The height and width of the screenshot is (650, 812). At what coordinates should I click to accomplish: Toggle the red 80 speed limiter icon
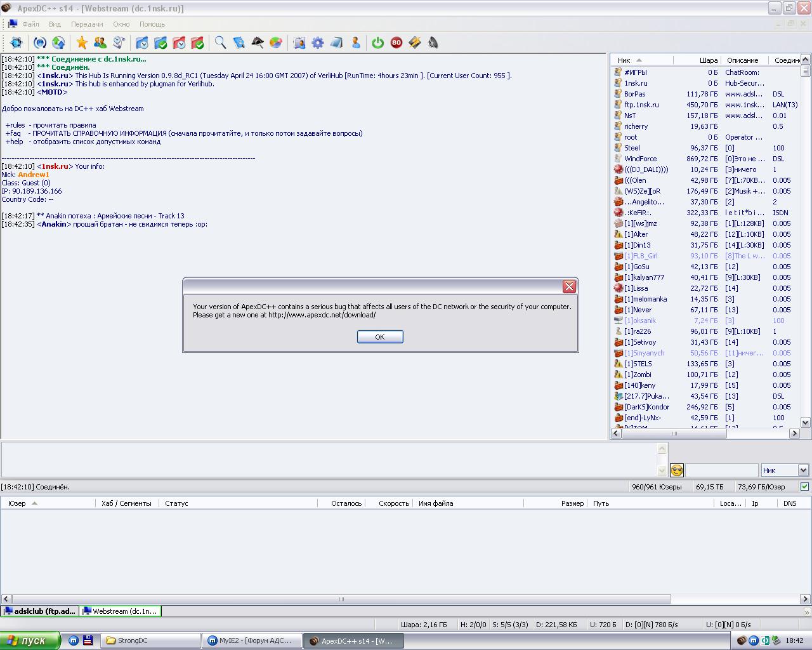(x=396, y=43)
